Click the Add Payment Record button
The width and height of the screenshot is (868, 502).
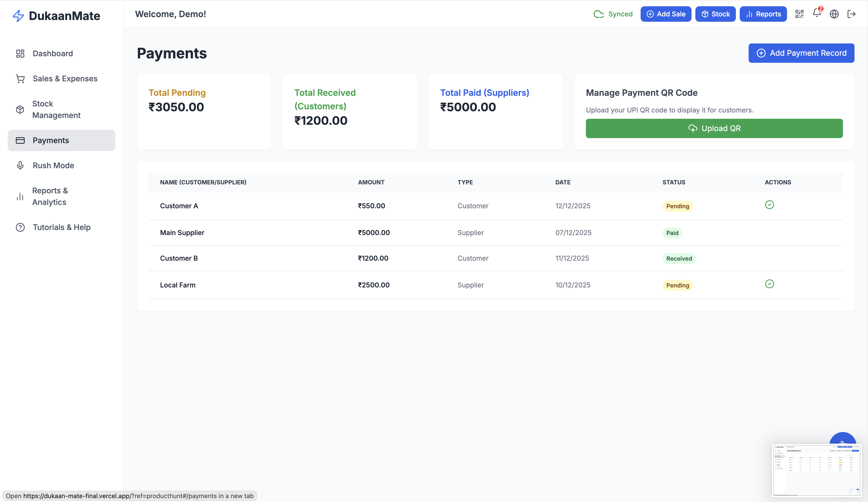(801, 53)
